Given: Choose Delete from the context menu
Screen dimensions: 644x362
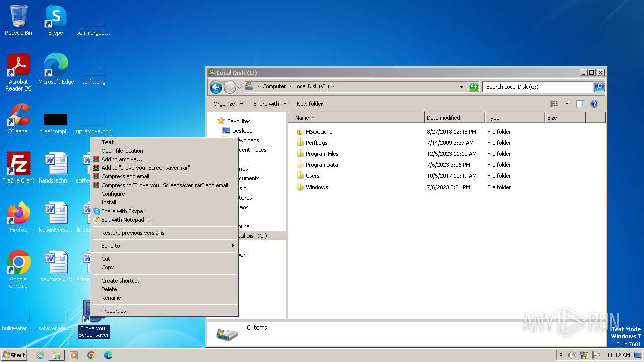Looking at the screenshot, I should click(x=164, y=289).
